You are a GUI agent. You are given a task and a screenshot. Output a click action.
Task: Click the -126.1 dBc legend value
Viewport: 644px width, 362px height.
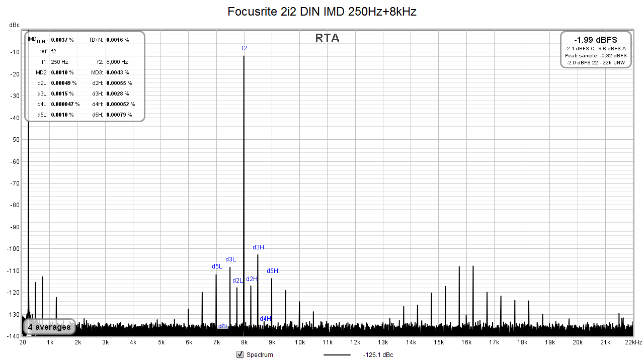click(378, 355)
